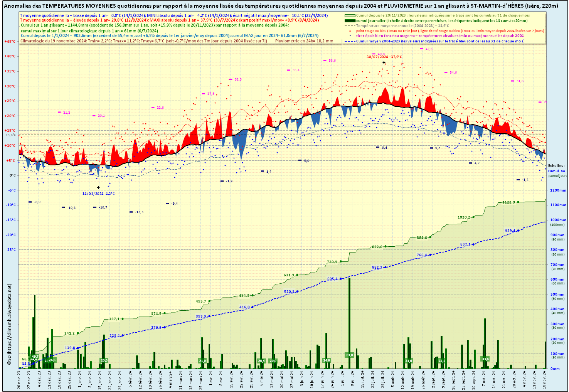Click the green cumulative label '1122,0'
The width and height of the screenshot is (569, 392).
[x=508, y=202]
